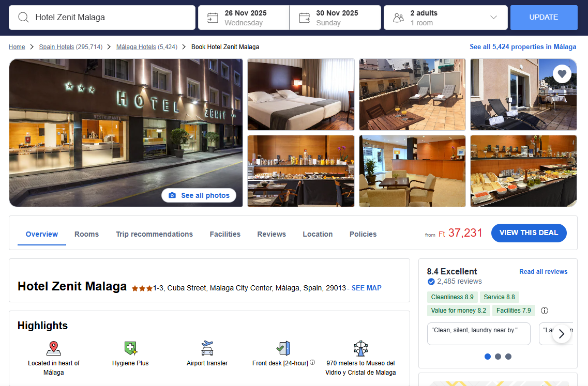Click the VIEW THIS DEAL button
This screenshot has height=386, width=588.
click(x=529, y=233)
